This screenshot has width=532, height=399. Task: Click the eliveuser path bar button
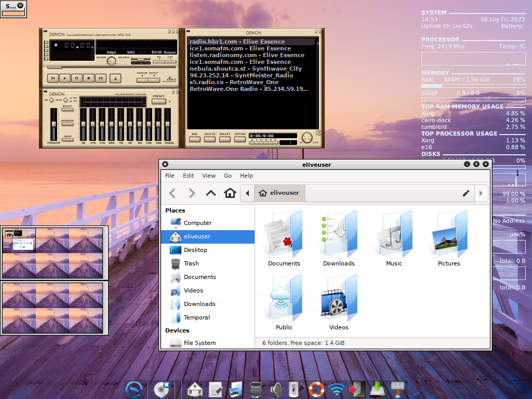pyautogui.click(x=280, y=193)
